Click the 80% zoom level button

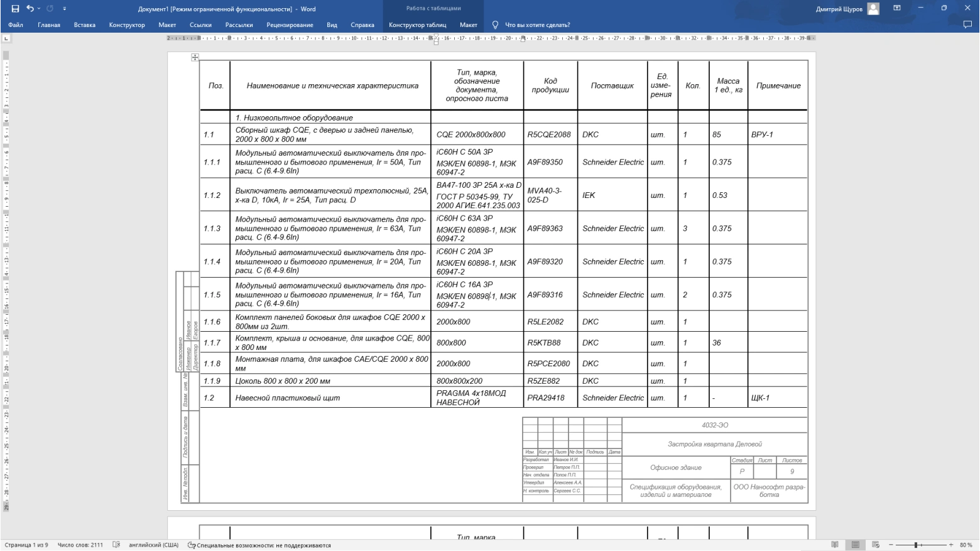point(966,545)
